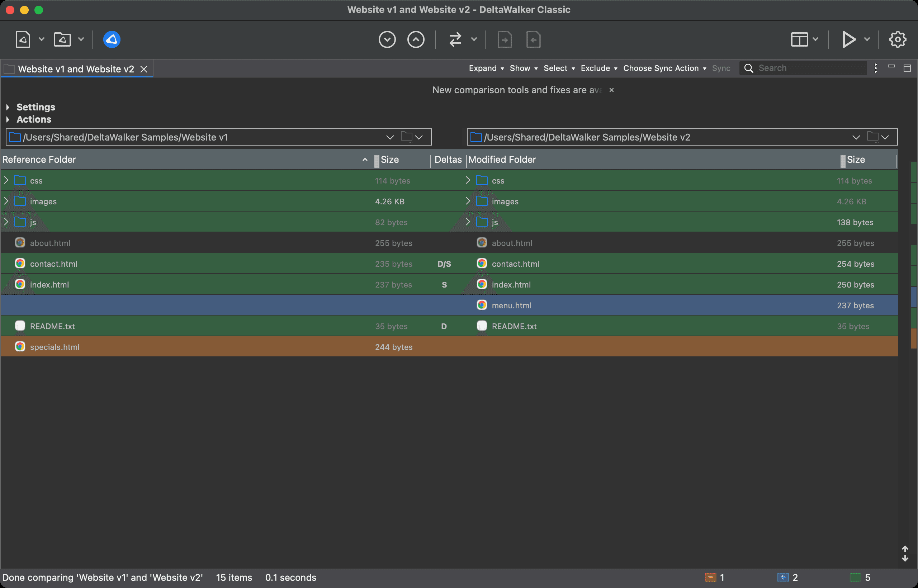Viewport: 918px width, 588px height.
Task: Expand the Actions section
Action: (8, 119)
